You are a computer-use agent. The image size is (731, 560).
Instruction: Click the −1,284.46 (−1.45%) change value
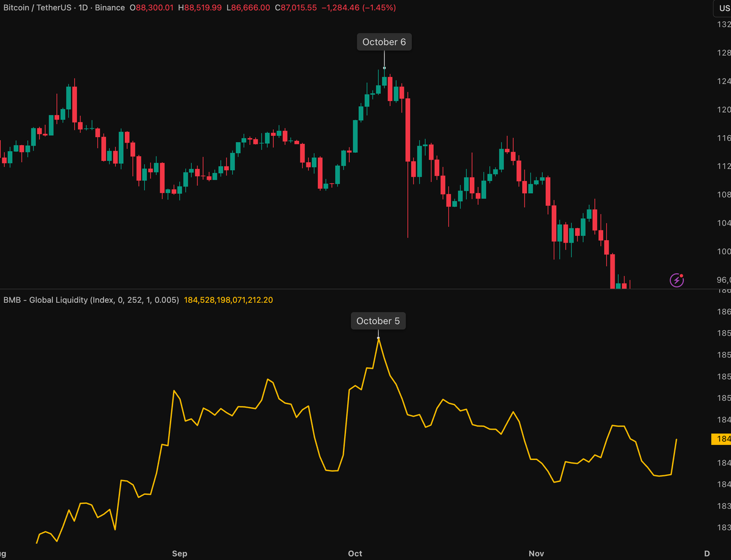(358, 8)
